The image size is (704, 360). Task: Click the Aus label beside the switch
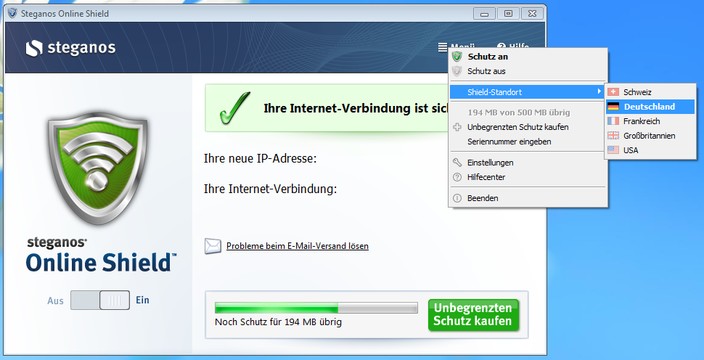pos(55,301)
